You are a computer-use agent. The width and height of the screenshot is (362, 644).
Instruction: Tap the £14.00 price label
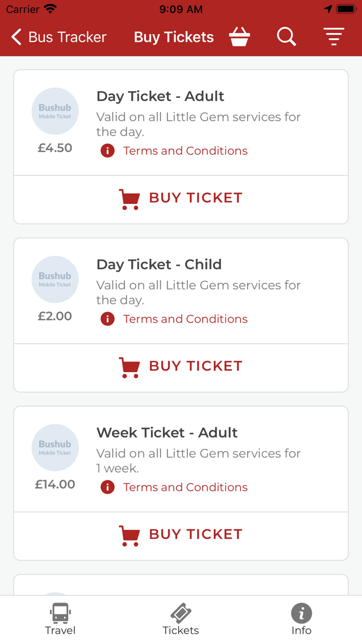[55, 485]
